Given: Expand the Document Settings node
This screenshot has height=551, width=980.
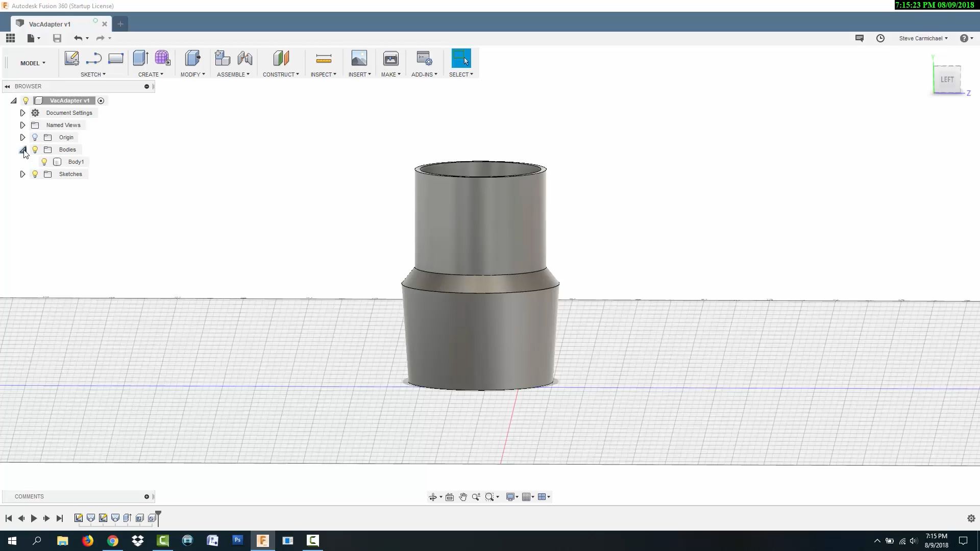Looking at the screenshot, I should pyautogui.click(x=22, y=113).
